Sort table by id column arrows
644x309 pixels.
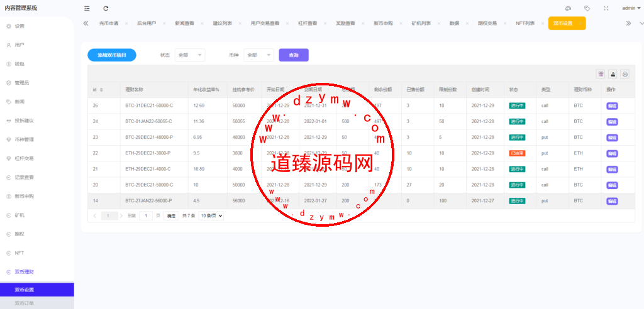coord(101,90)
